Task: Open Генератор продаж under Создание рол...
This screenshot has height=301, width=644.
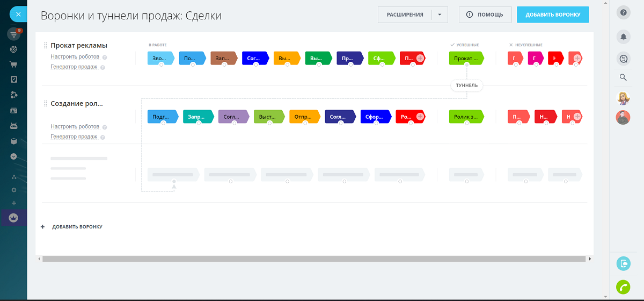Action: pyautogui.click(x=74, y=137)
